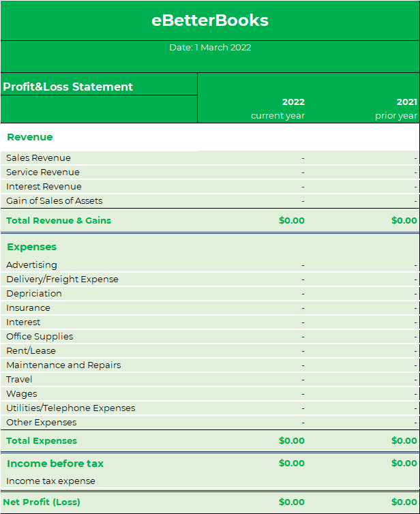Click the Expenses section heading
This screenshot has height=514, width=420.
(x=32, y=247)
